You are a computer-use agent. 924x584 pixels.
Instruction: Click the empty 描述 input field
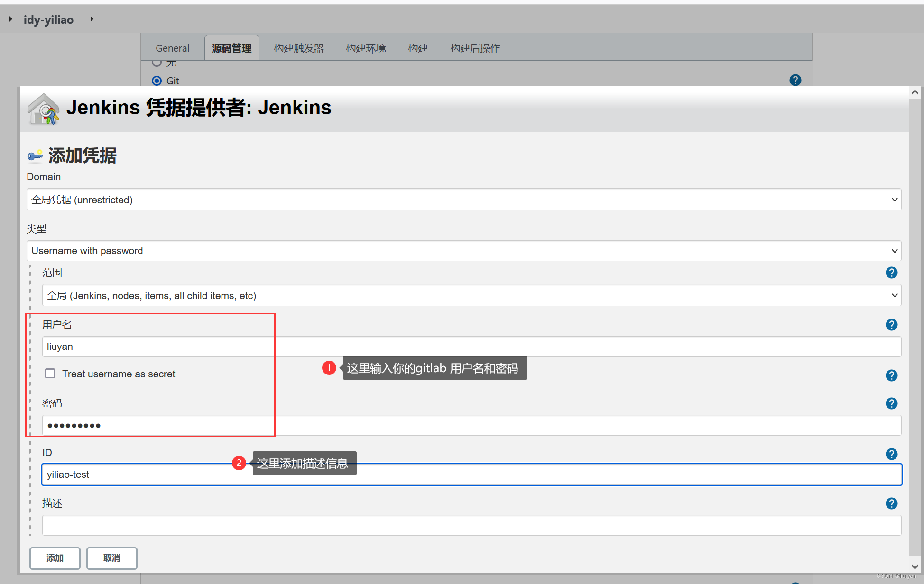pyautogui.click(x=471, y=525)
